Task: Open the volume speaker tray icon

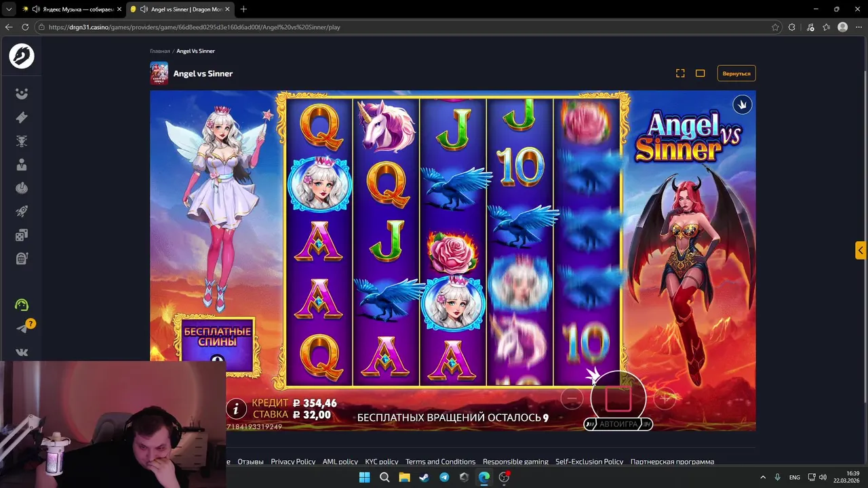Action: click(823, 477)
